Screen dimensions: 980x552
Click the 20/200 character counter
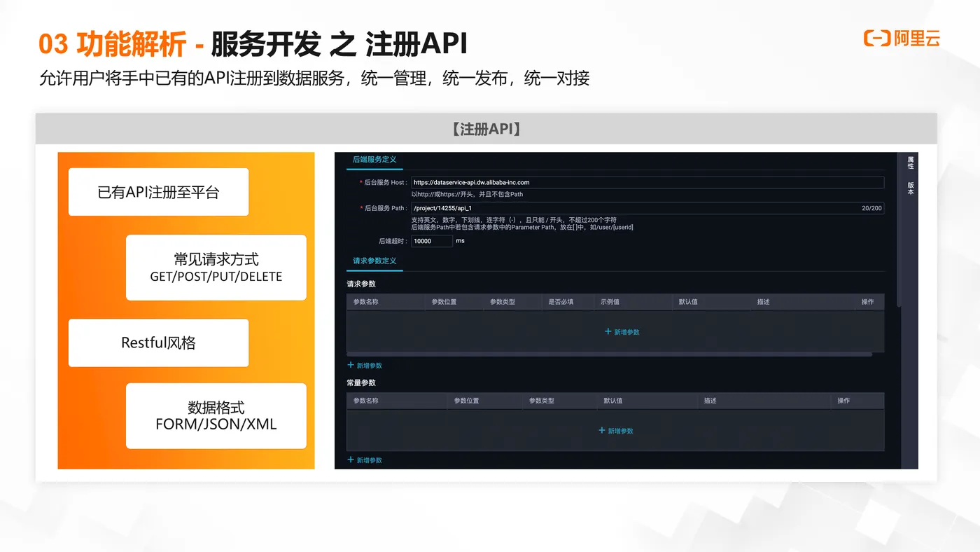pyautogui.click(x=871, y=208)
